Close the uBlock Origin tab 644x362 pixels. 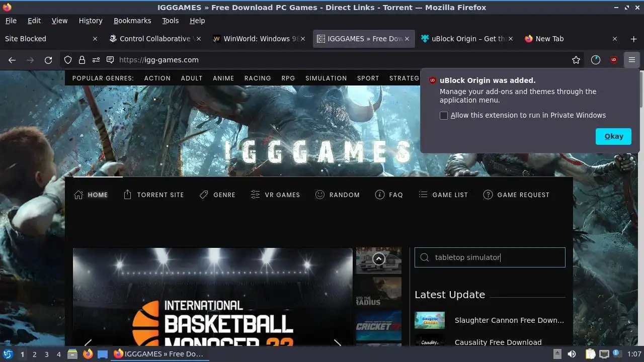[511, 39]
